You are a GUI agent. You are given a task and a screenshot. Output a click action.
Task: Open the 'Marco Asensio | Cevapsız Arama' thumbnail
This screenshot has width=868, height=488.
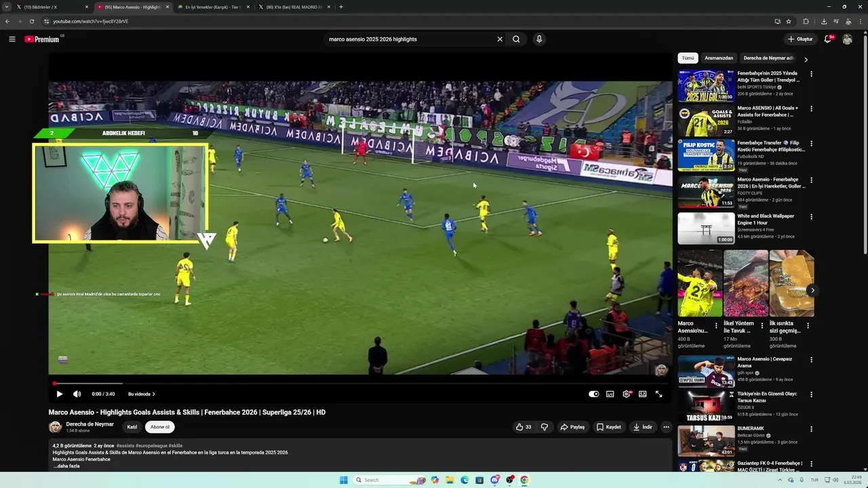(706, 371)
